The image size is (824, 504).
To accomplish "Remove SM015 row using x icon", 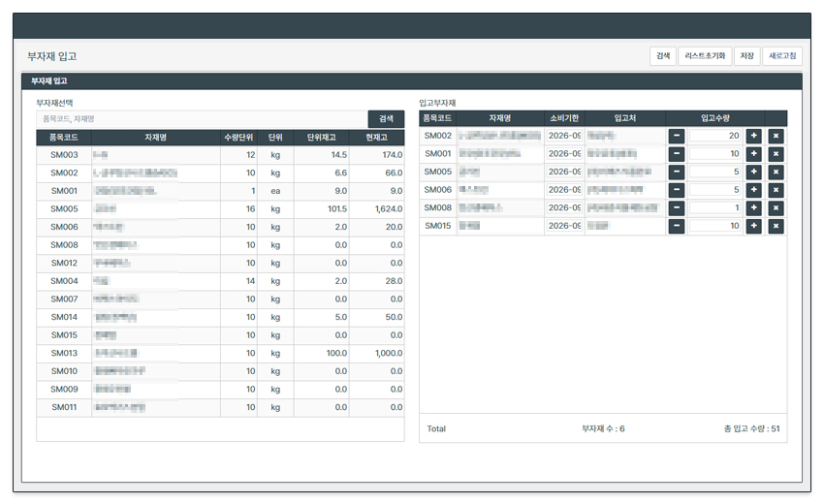I will pyautogui.click(x=776, y=226).
